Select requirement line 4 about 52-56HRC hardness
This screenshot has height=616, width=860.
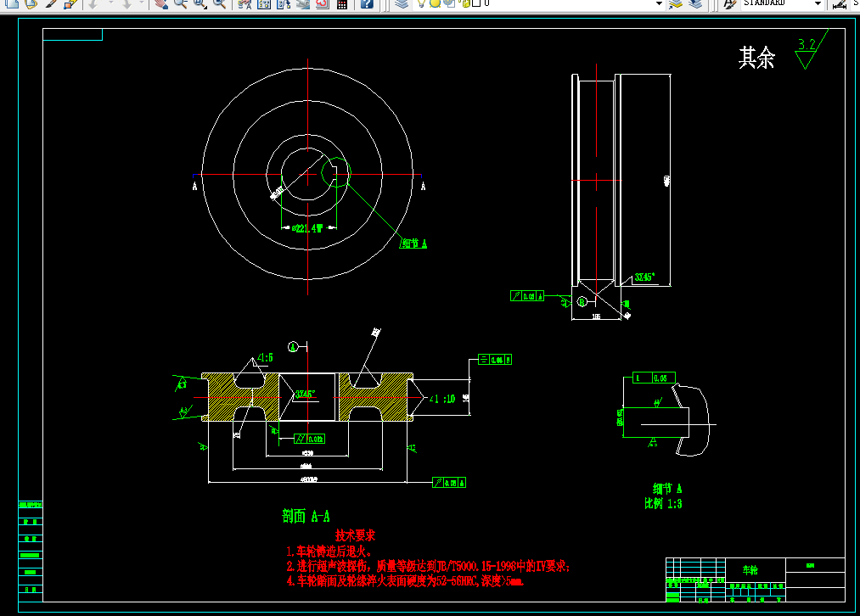405,581
